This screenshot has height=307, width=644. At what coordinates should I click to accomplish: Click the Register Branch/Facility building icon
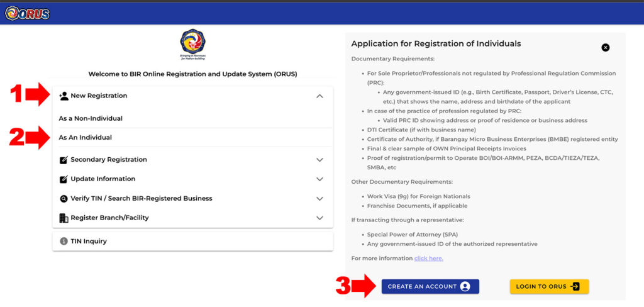[64, 218]
